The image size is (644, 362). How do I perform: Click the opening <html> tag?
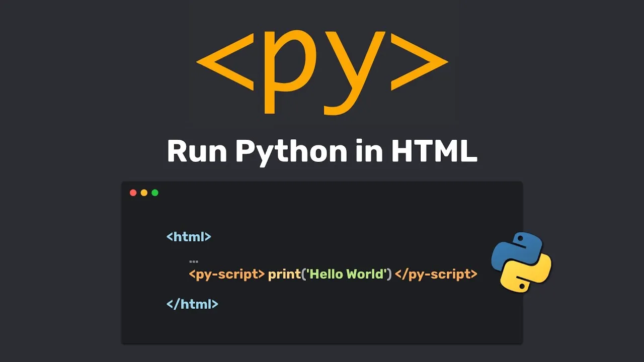click(x=189, y=236)
